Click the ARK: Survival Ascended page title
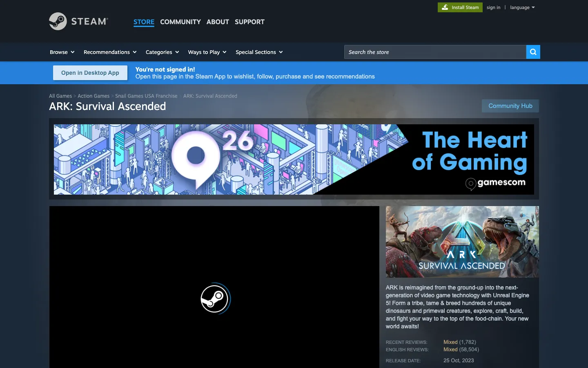The width and height of the screenshot is (588, 368). click(107, 106)
